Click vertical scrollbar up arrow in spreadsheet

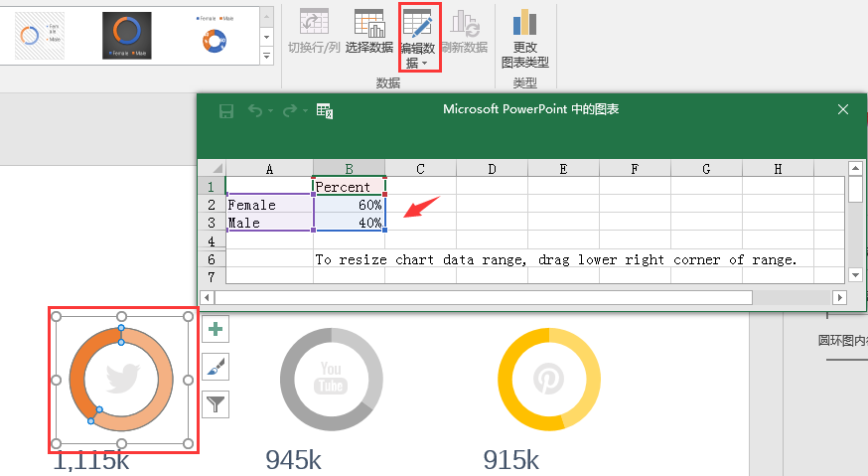(x=855, y=168)
